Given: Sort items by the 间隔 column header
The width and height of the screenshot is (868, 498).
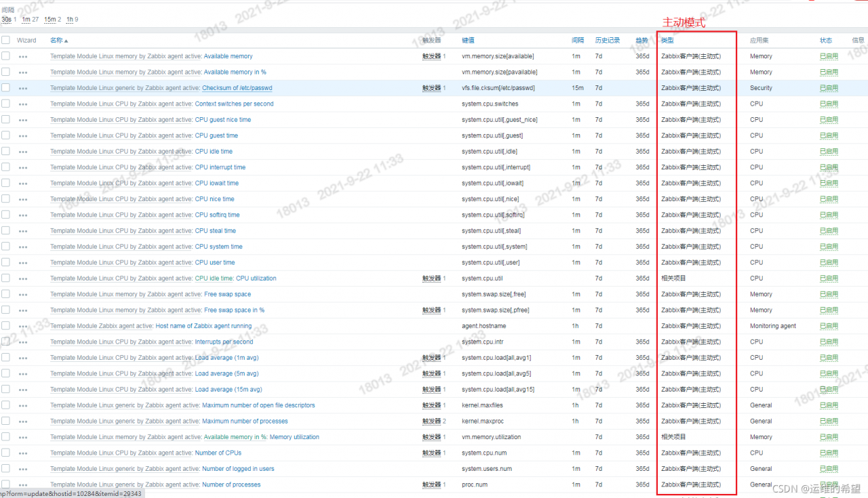Looking at the screenshot, I should click(x=577, y=41).
